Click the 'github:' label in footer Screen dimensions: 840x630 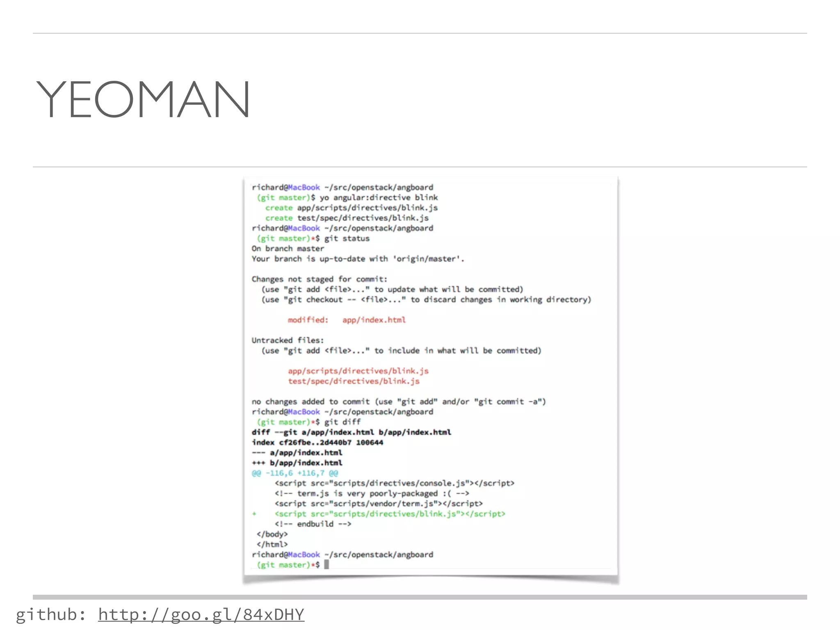(51, 614)
